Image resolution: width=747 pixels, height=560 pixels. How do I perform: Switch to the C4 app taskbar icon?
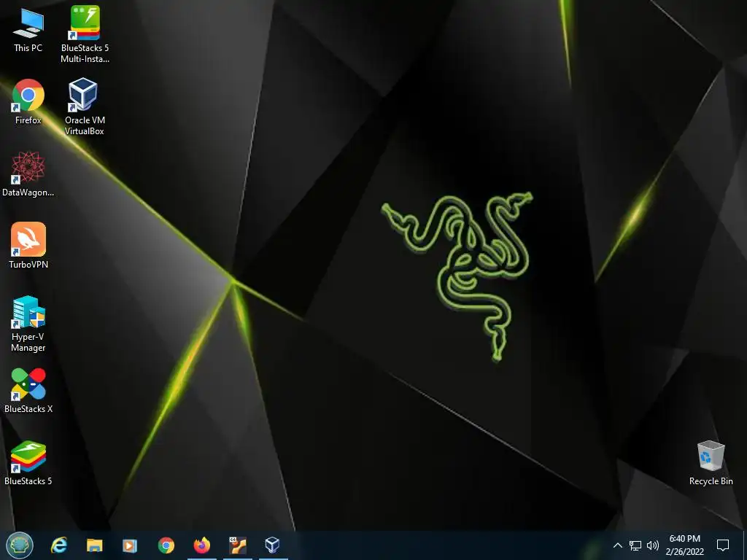coord(237,545)
